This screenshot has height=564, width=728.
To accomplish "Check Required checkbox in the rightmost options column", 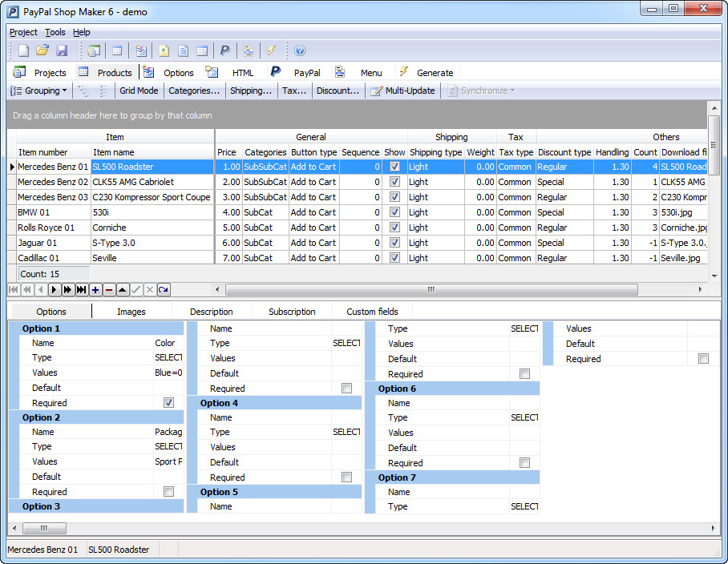I will (703, 359).
